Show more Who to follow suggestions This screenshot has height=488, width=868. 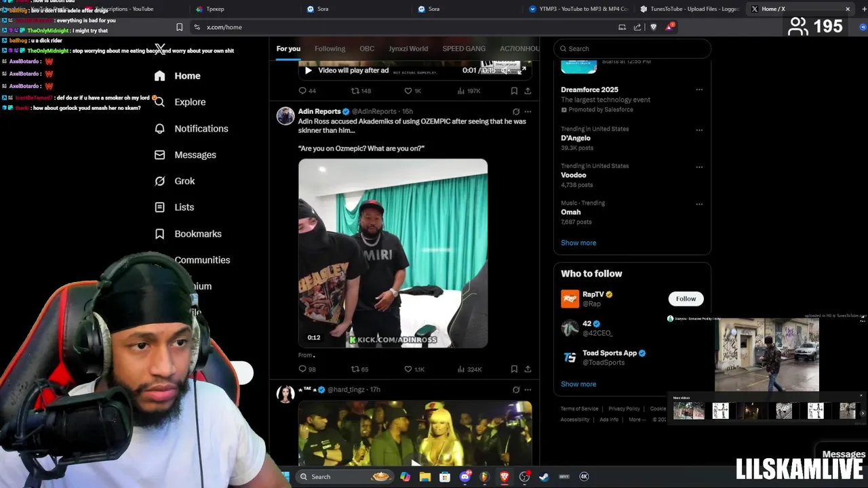pos(578,384)
